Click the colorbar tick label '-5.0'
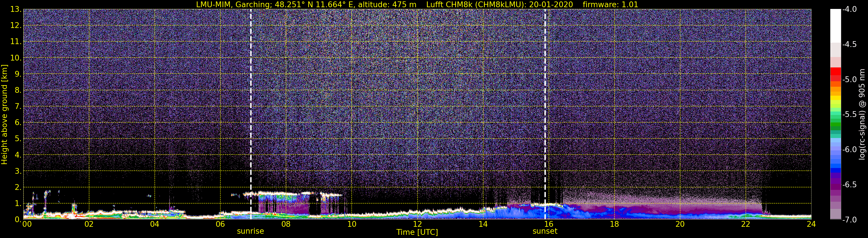This screenshot has height=238, width=868. (850, 79)
